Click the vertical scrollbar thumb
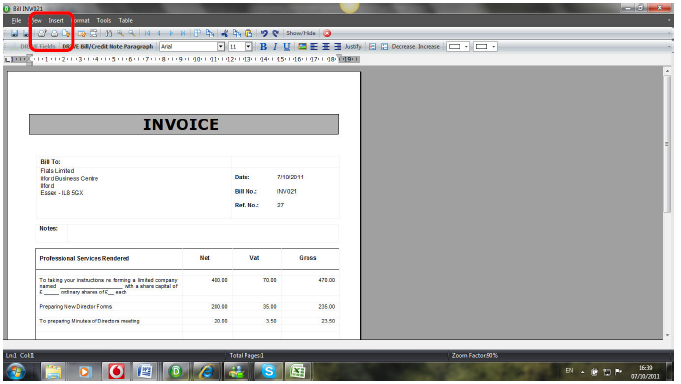This screenshot has height=384, width=681. 667,144
